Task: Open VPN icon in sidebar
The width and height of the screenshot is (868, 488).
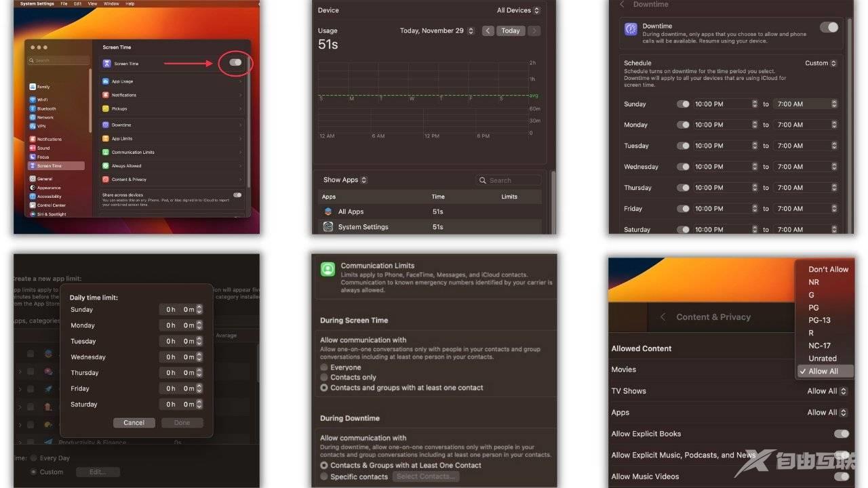Action: (33, 126)
